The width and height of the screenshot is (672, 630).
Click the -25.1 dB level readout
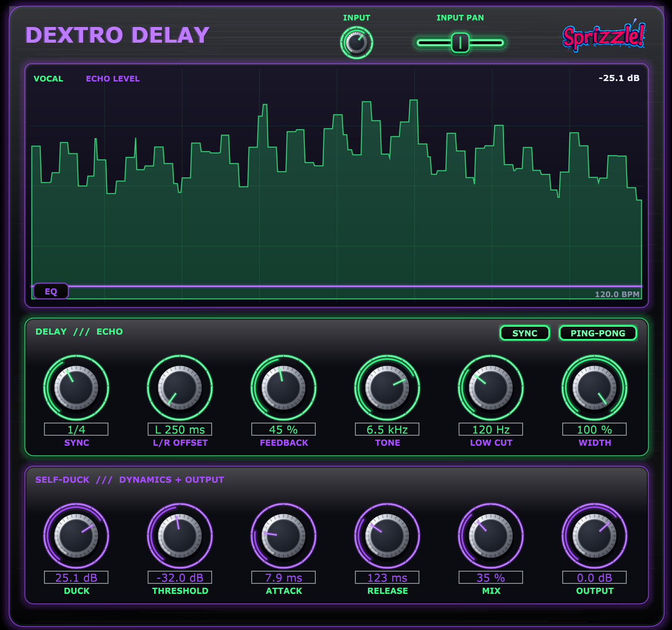tap(619, 78)
